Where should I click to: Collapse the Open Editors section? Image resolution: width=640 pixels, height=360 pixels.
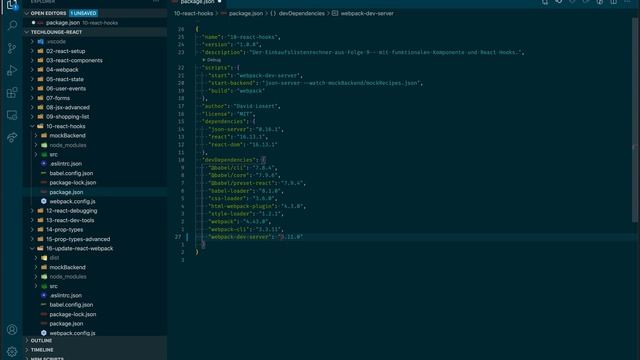(27, 13)
